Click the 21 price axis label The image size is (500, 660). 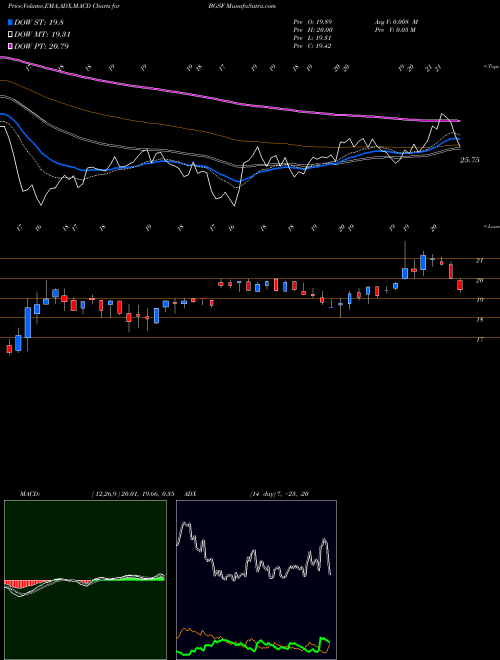[479, 261]
